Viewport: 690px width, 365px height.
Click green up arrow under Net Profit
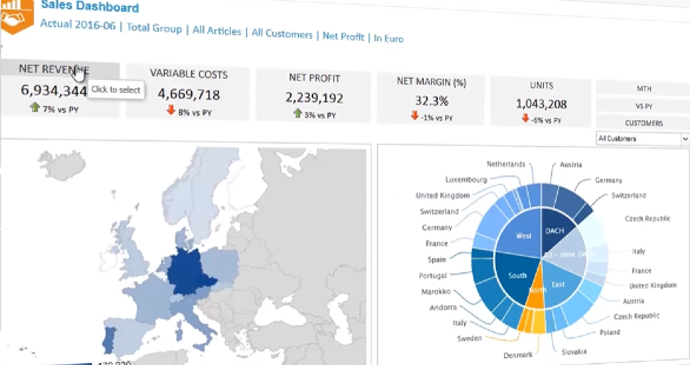tap(297, 114)
